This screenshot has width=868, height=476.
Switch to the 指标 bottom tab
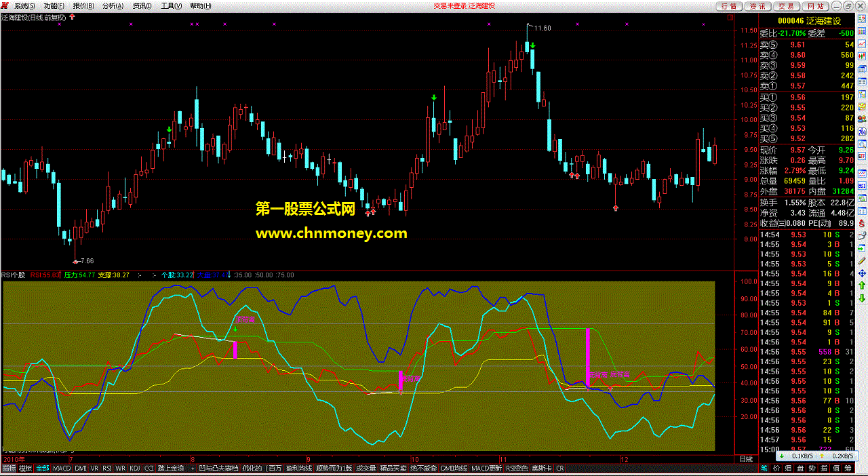point(9,468)
